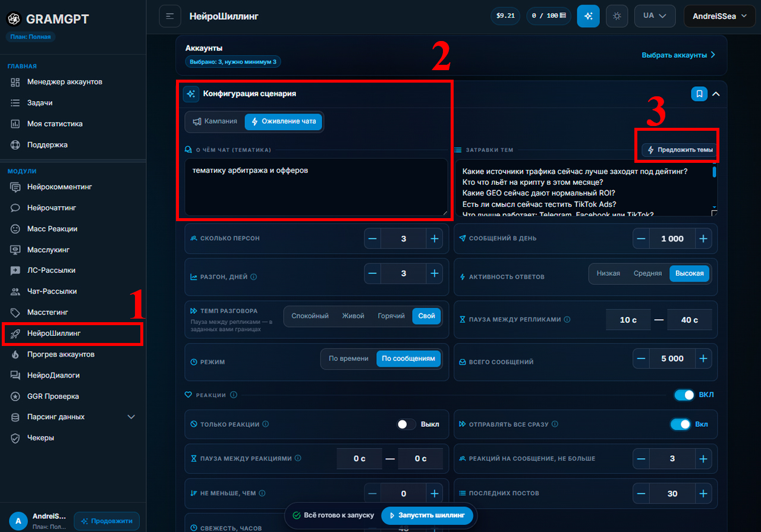Expand the Парсинг данных submenu
Image resolution: width=761 pixels, height=532 pixels.
click(x=132, y=417)
